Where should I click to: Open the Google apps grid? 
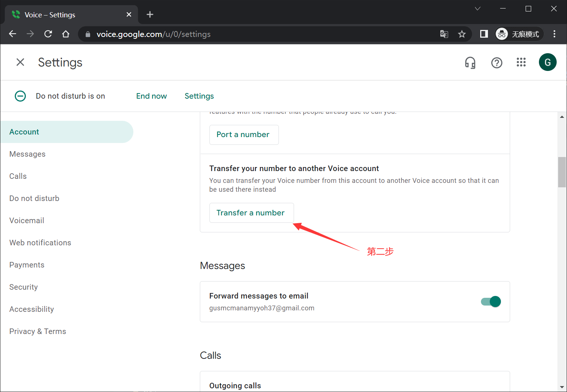coord(521,62)
